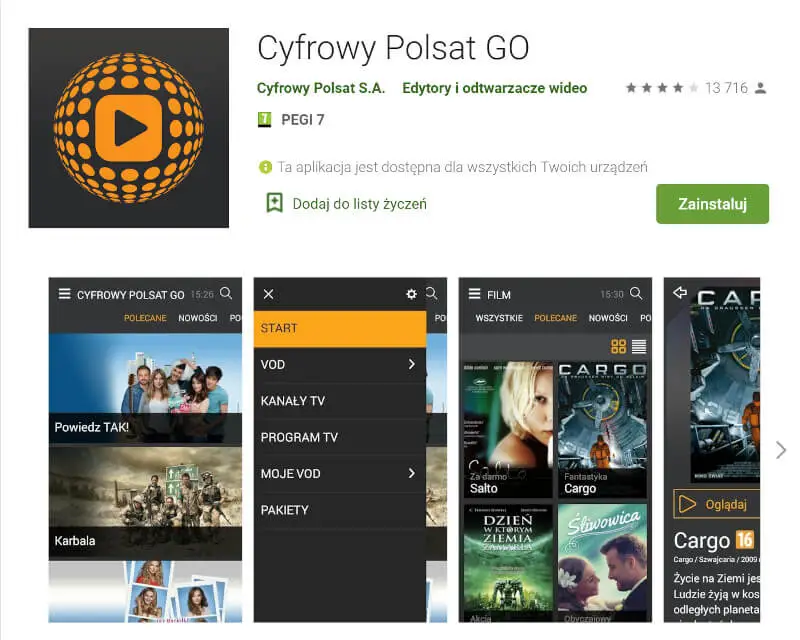The image size is (800, 640).
Task: Click the search icon in the FILM screenshot
Action: 634,294
